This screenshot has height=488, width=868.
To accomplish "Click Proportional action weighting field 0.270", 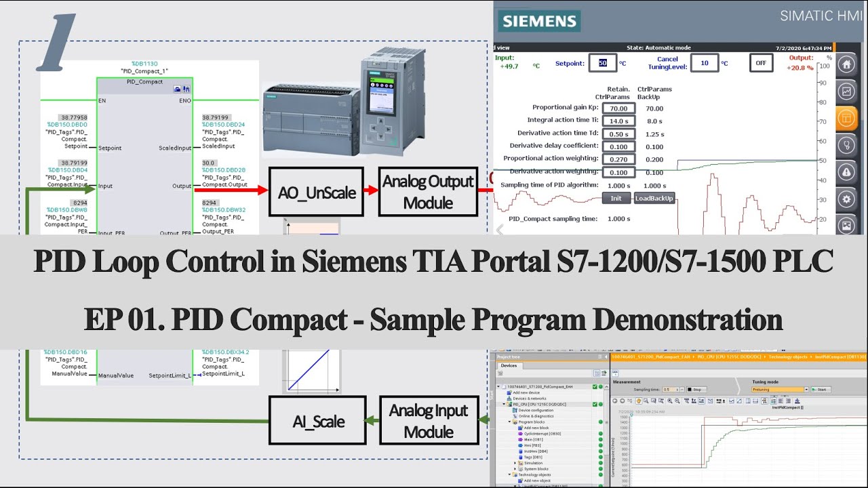I will (618, 159).
